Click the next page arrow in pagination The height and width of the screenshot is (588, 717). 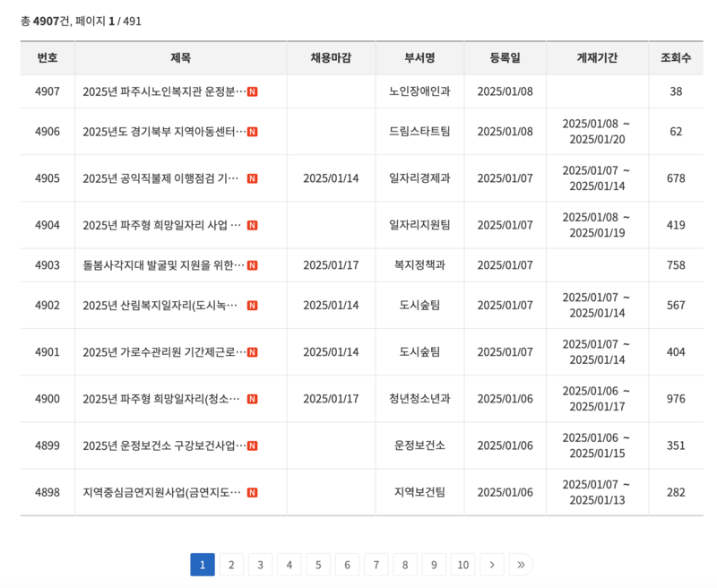pos(492,565)
